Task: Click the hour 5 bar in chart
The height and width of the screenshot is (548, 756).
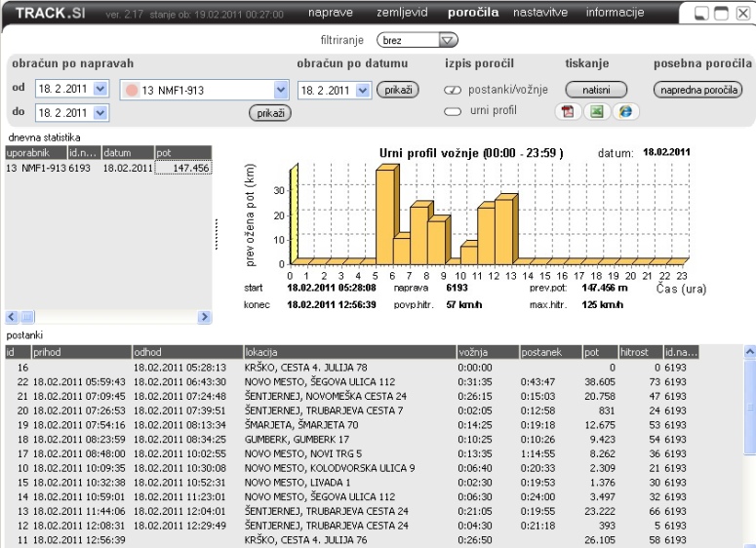Action: 387,215
